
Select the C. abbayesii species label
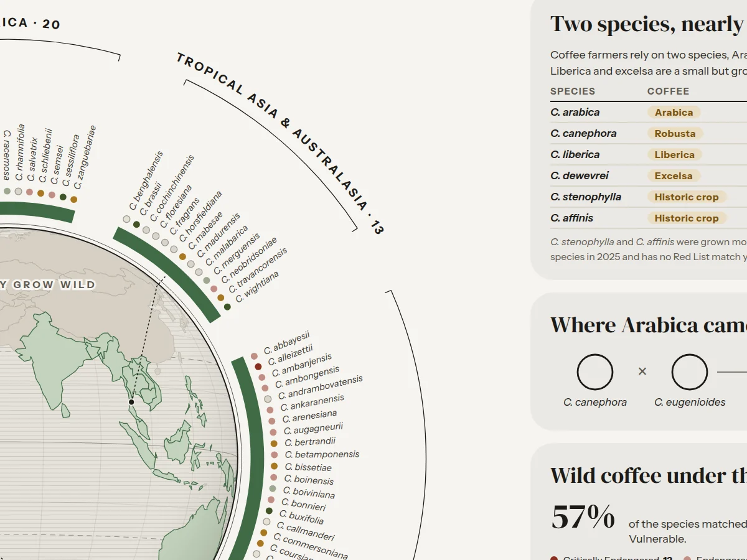[286, 343]
